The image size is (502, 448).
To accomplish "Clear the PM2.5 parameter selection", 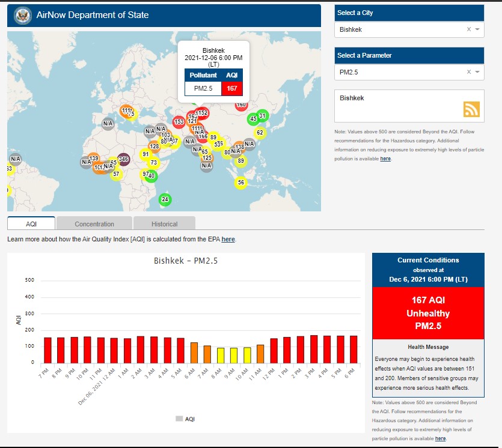I will click(468, 72).
